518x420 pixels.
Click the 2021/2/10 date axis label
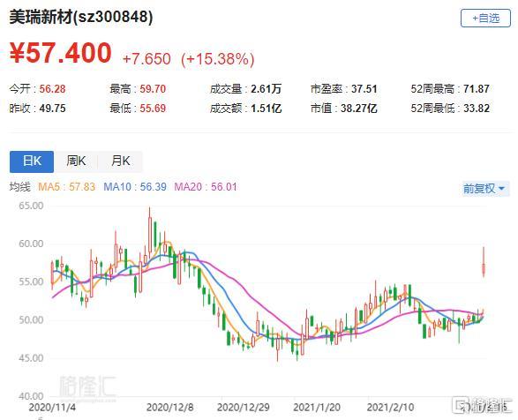tap(390, 407)
